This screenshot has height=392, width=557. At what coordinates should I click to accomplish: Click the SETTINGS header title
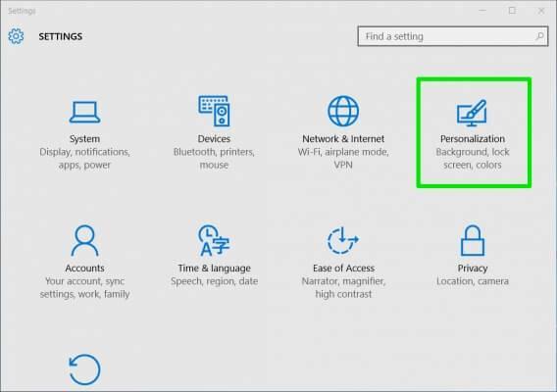61,36
